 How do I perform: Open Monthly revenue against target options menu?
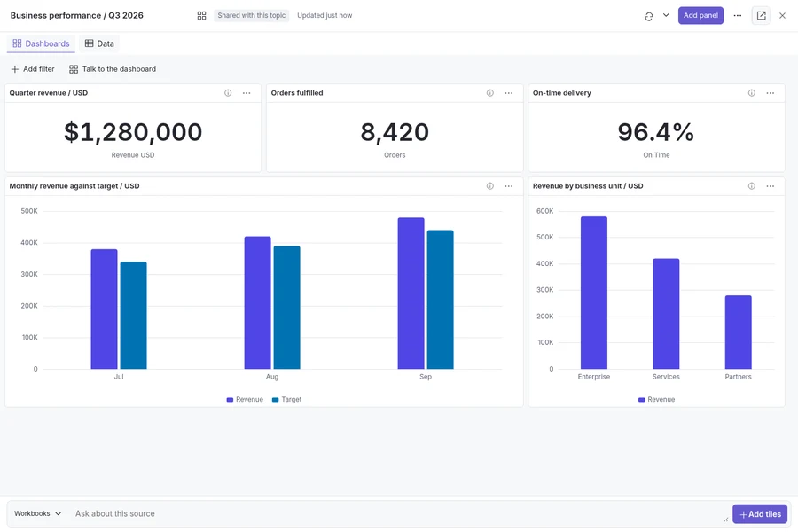click(508, 186)
